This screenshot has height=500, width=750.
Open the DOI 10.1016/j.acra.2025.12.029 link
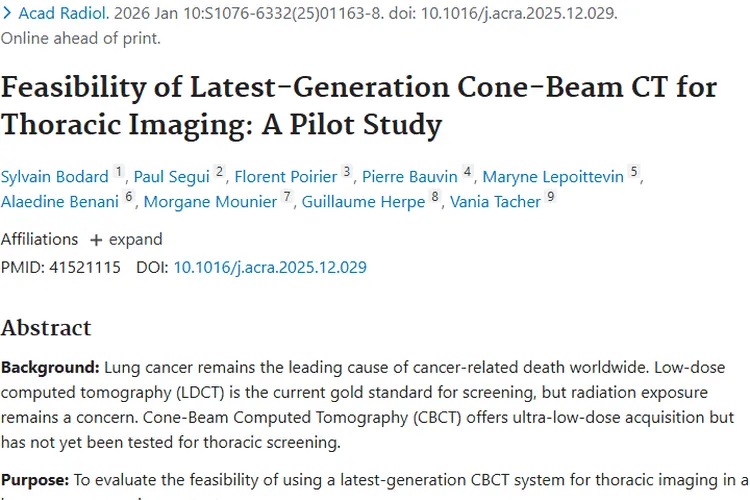click(270, 267)
